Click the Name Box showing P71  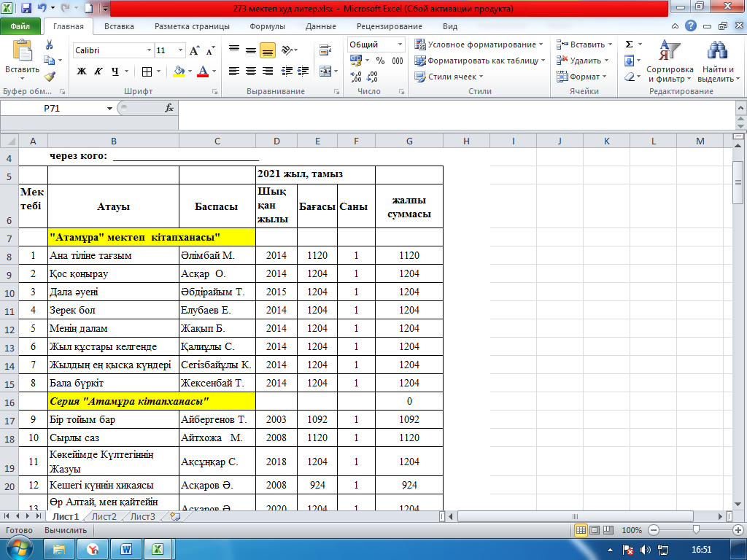pos(55,108)
